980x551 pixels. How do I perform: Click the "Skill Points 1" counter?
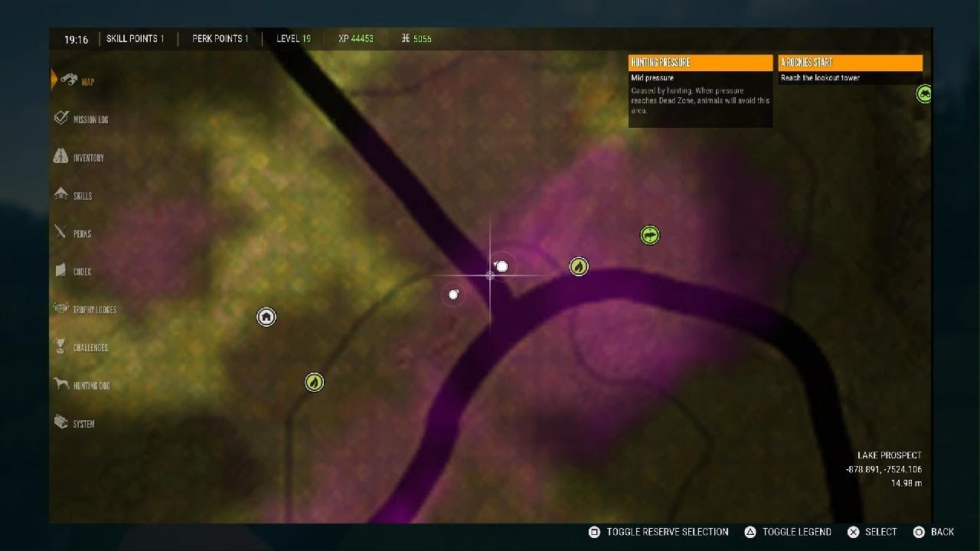(136, 38)
